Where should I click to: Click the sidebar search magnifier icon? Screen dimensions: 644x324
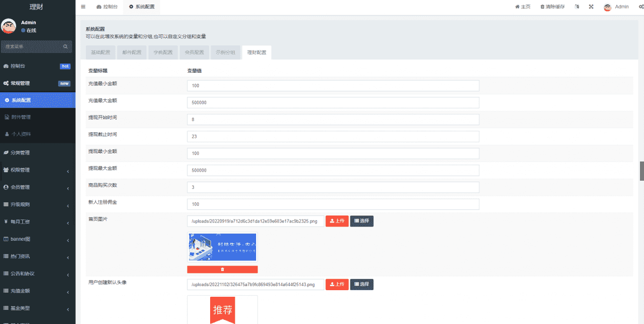(x=65, y=46)
